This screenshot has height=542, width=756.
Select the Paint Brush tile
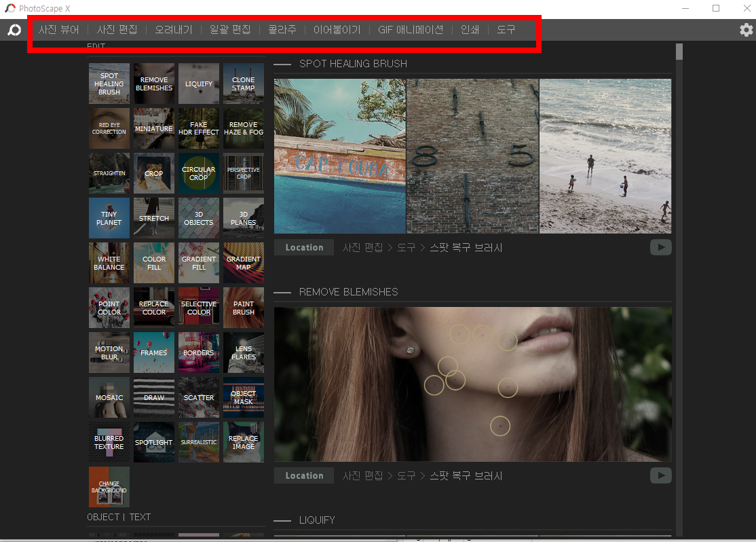[x=244, y=308]
